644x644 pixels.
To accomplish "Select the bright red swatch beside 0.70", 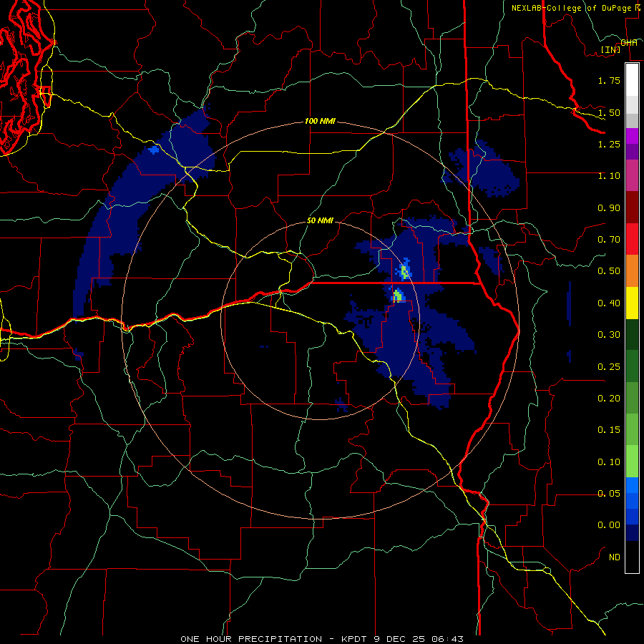I will (x=632, y=239).
